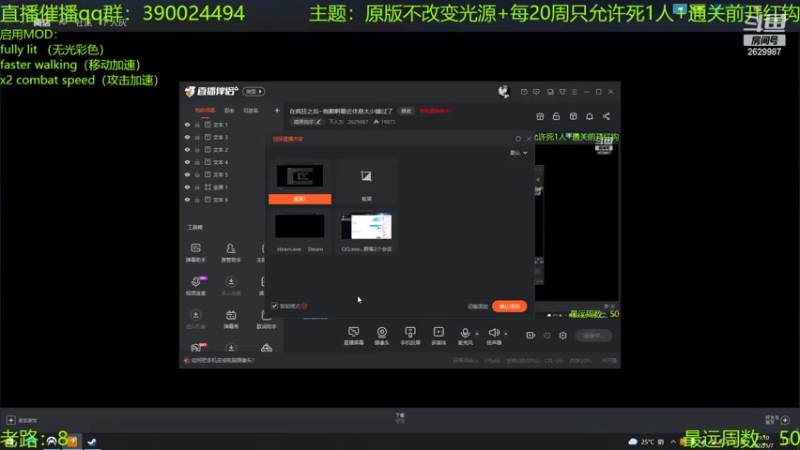
Task: Toggle visibility eye for 文本 1 layer
Action: 187,124
